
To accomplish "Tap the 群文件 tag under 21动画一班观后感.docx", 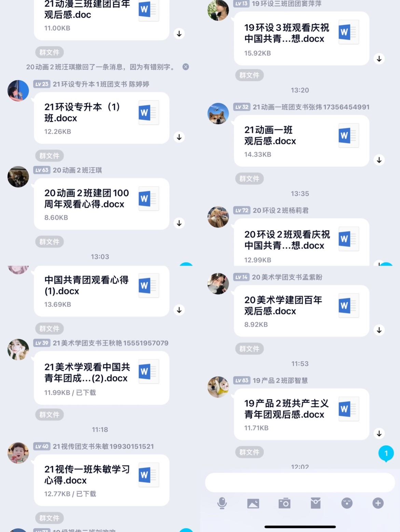I will tap(249, 178).
